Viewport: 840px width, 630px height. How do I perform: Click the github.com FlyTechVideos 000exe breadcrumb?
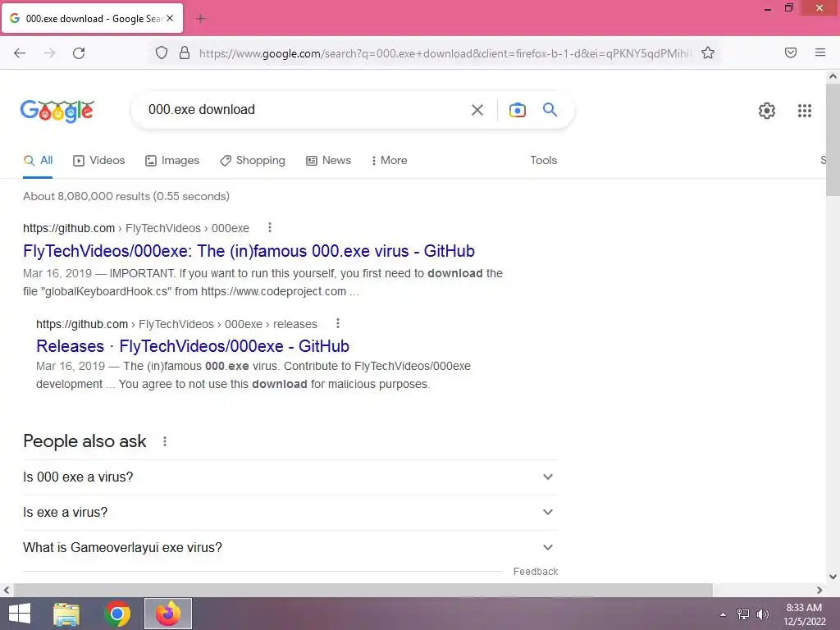pyautogui.click(x=136, y=228)
